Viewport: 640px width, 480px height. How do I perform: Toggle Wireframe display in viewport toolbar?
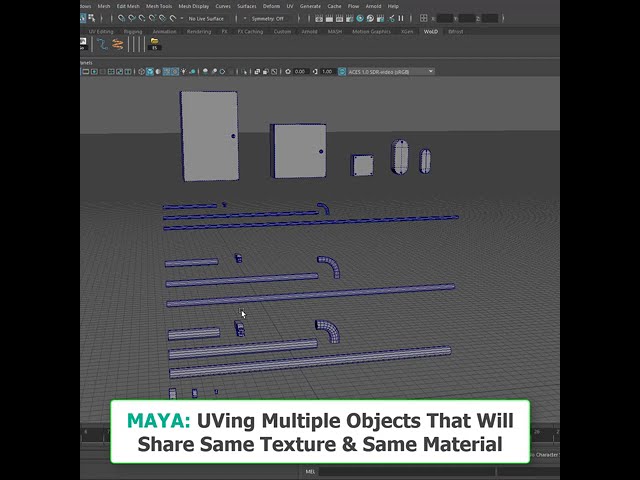(x=141, y=71)
